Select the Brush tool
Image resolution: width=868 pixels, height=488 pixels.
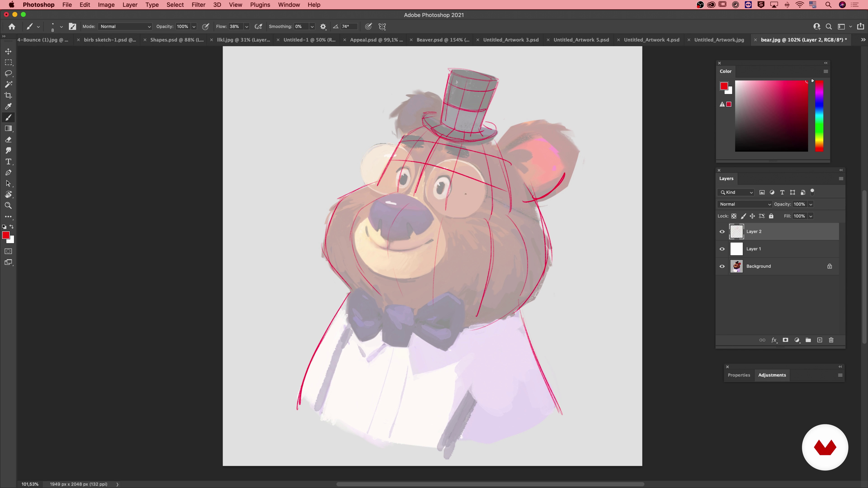(x=8, y=117)
